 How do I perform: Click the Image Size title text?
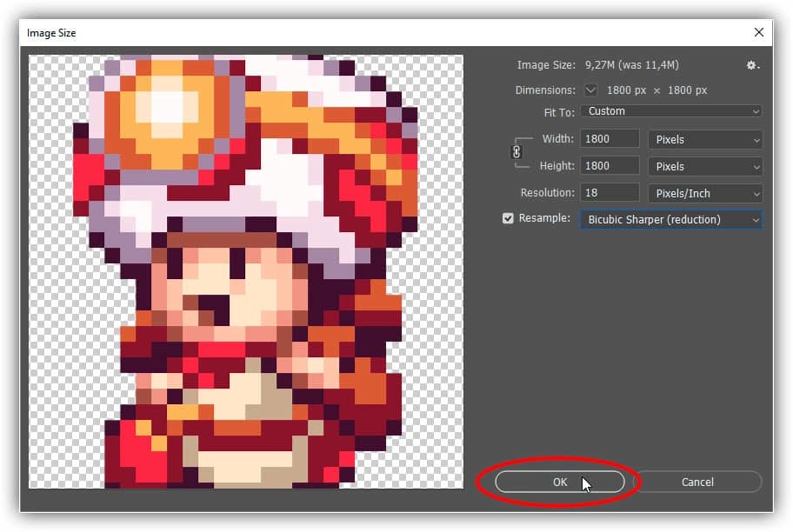click(x=51, y=33)
